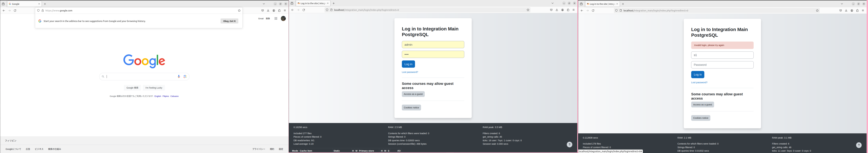
Task: Lost password? link in right invalid-login window
Action: coord(699,82)
